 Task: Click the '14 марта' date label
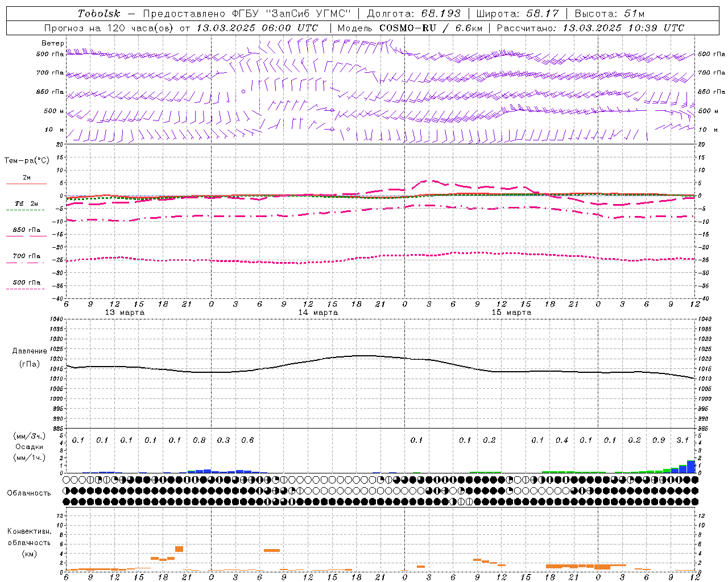pyautogui.click(x=318, y=312)
